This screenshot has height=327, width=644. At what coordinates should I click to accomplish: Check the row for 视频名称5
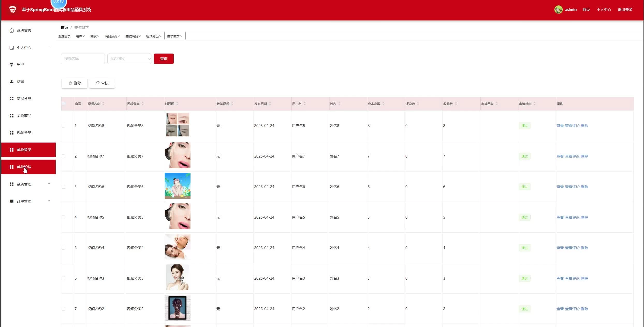click(63, 217)
